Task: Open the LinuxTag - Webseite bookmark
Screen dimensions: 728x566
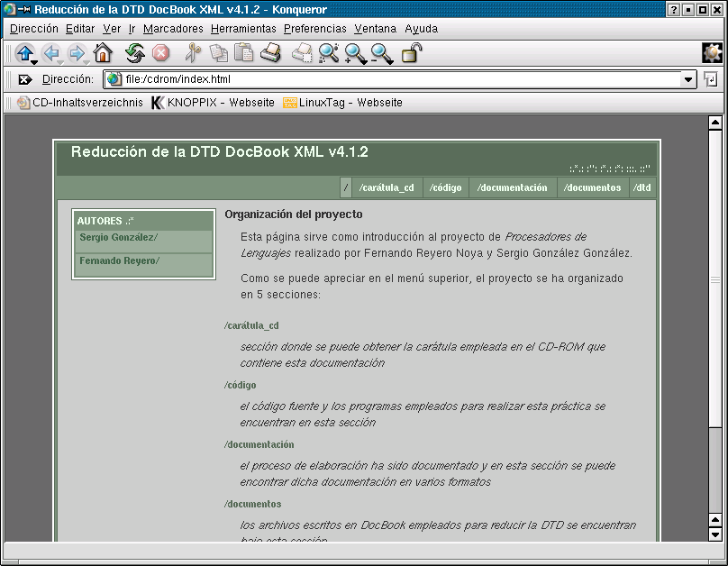Action: 342,103
